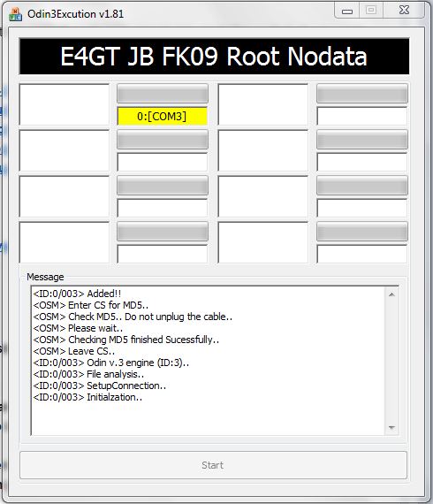Image resolution: width=433 pixels, height=504 pixels.
Task: Click the second-row left COM port field
Action: [x=163, y=162]
